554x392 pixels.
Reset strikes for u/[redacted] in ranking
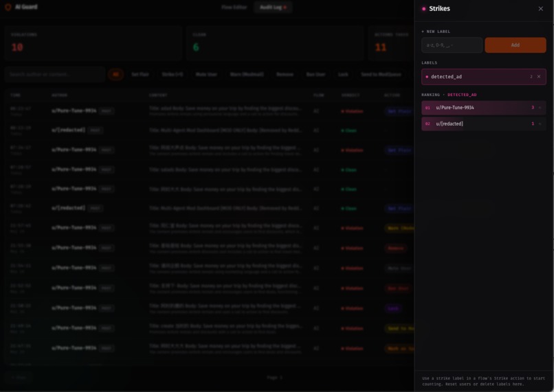(x=540, y=124)
